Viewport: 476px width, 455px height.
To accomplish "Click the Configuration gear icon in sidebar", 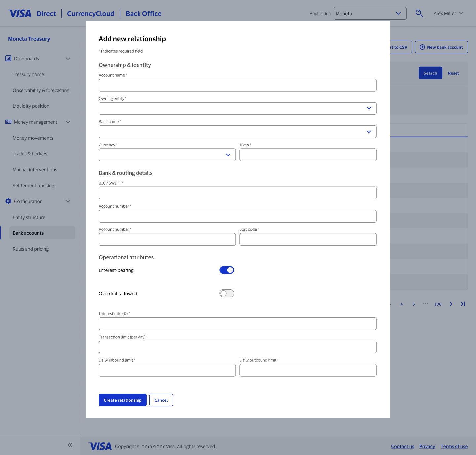I will pos(8,201).
